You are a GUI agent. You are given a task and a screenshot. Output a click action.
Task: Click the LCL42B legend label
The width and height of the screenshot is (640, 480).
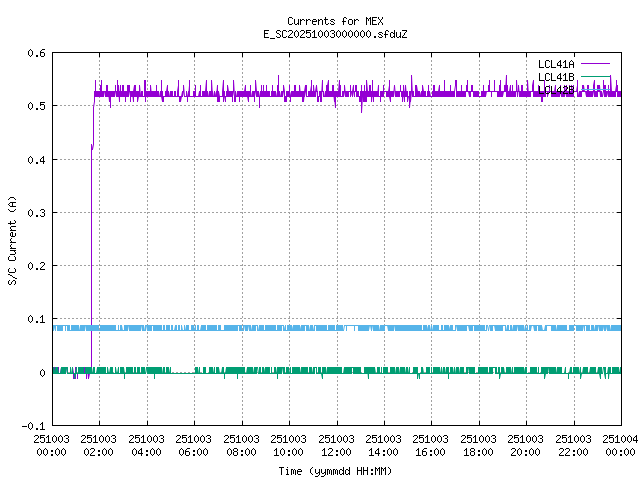click(555, 90)
